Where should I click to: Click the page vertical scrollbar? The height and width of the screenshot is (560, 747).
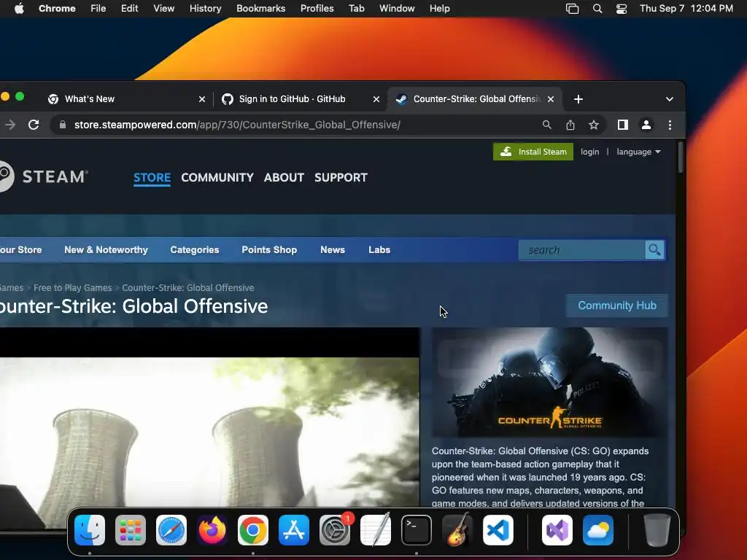tap(681, 157)
